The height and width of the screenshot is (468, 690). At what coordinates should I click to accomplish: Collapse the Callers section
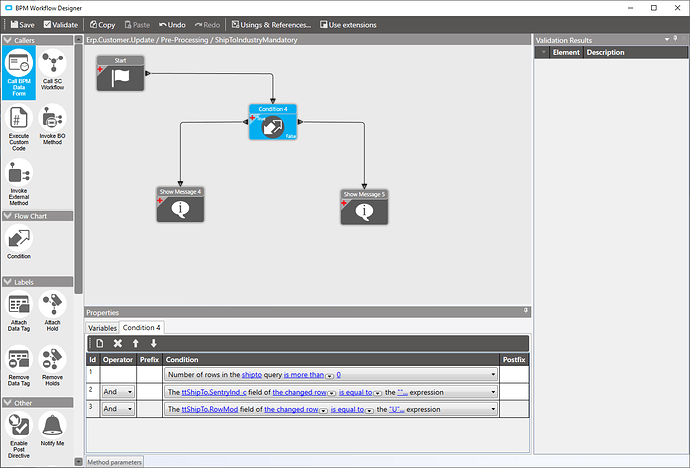[7, 40]
